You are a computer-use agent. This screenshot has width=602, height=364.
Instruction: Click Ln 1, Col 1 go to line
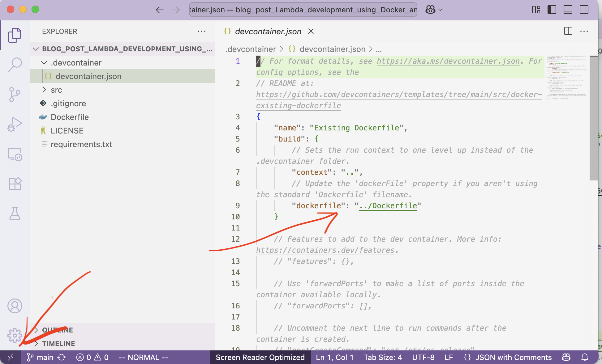tap(334, 358)
